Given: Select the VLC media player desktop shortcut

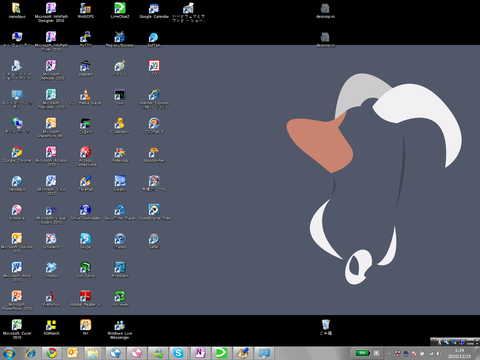Looking at the screenshot, I should coord(85,97).
